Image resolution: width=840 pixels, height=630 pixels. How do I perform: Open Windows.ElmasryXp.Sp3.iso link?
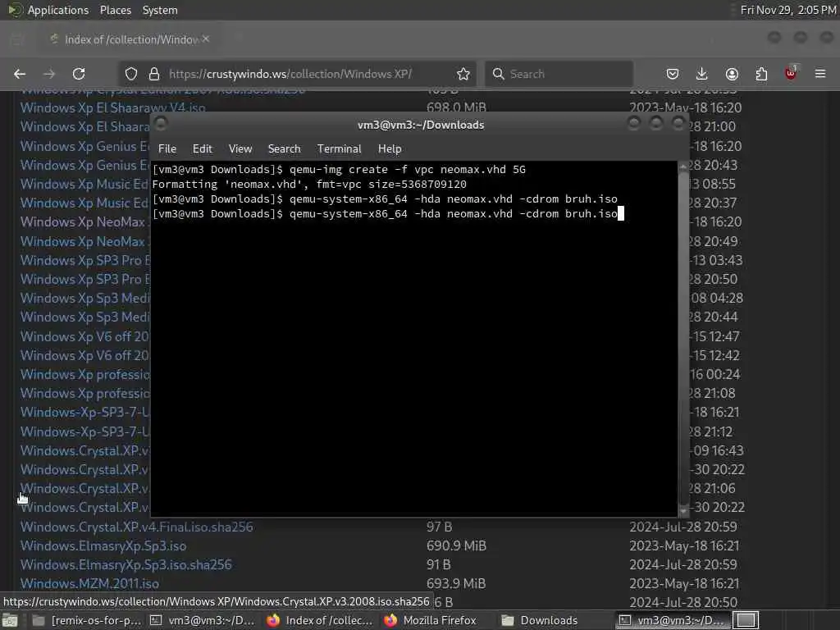coord(103,546)
